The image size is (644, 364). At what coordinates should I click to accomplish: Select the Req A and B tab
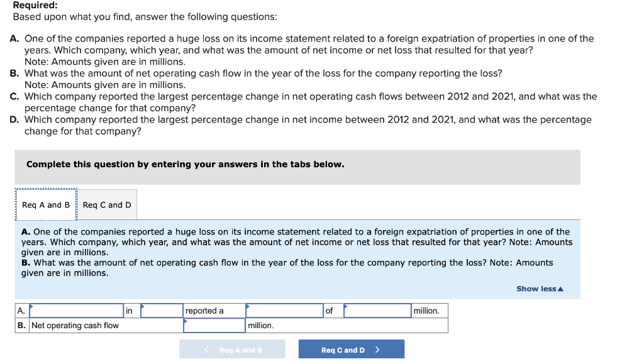coord(45,204)
